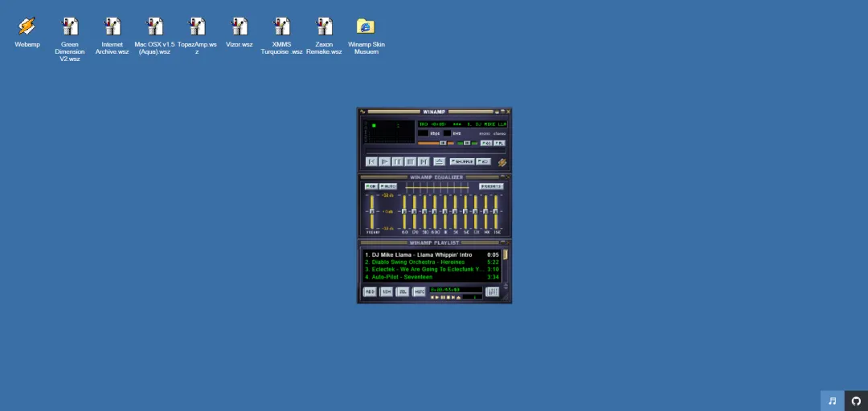Image resolution: width=868 pixels, height=411 pixels.
Task: Click the music note button in bottom corner
Action: [x=832, y=401]
